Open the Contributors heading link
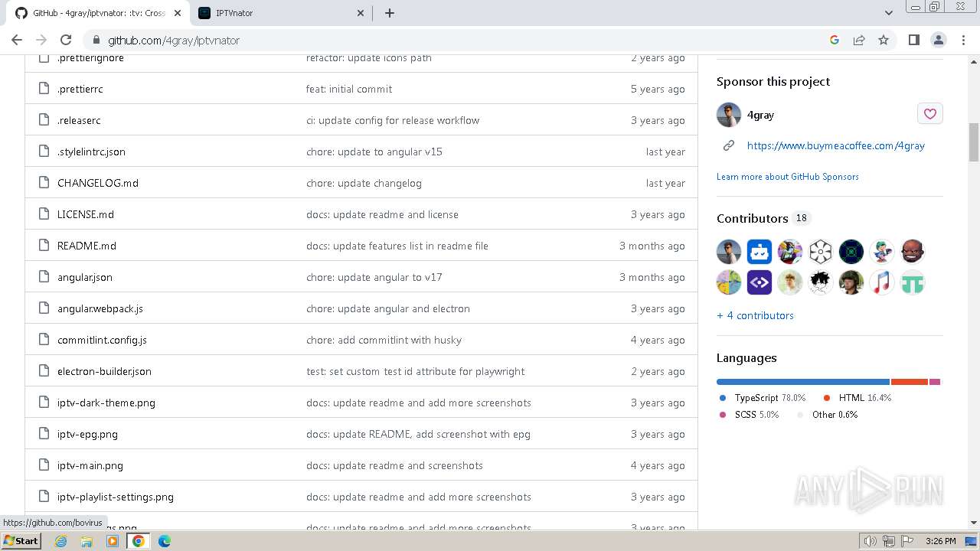This screenshot has width=980, height=551. click(x=763, y=218)
